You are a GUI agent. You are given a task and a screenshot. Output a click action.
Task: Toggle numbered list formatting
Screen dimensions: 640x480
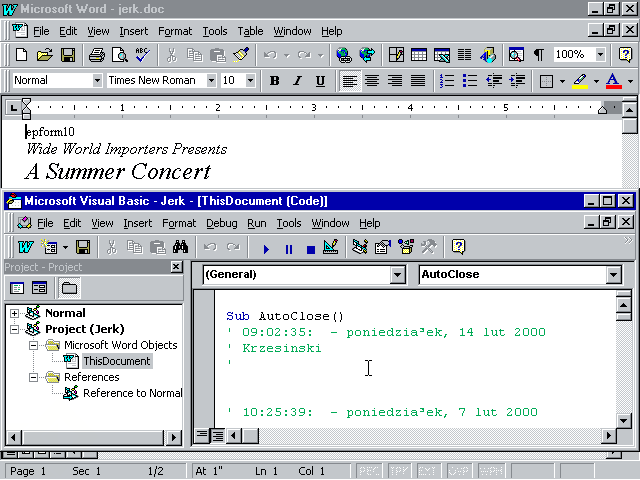pos(447,80)
